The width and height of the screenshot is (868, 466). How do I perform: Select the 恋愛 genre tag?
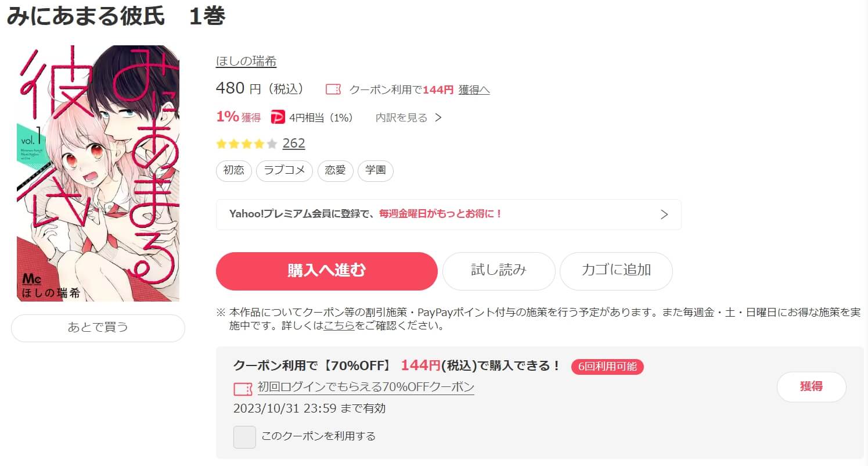tap(336, 170)
